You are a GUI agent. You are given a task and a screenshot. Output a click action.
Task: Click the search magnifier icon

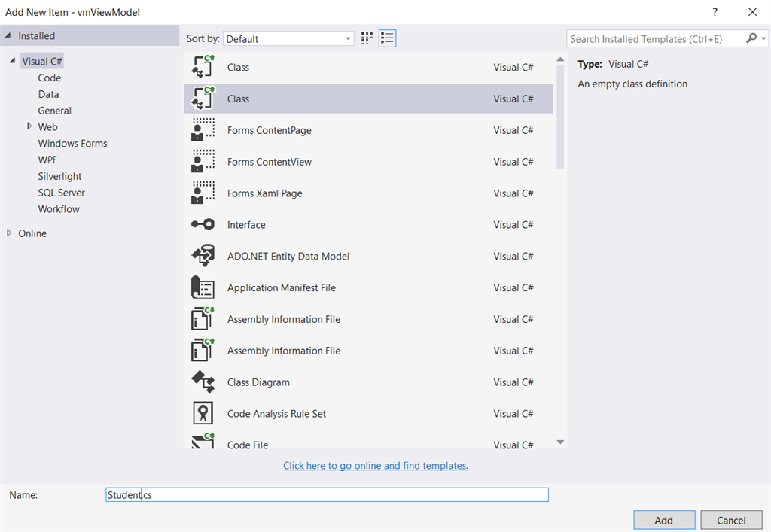click(751, 38)
